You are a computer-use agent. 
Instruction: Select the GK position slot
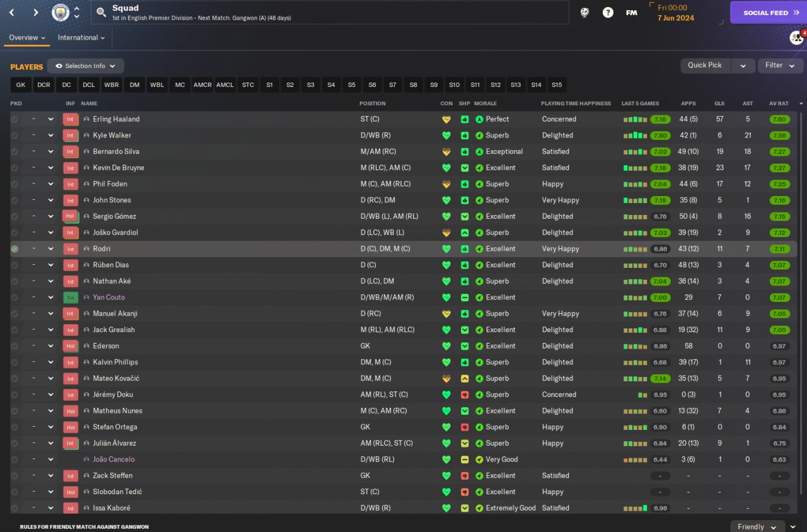21,85
